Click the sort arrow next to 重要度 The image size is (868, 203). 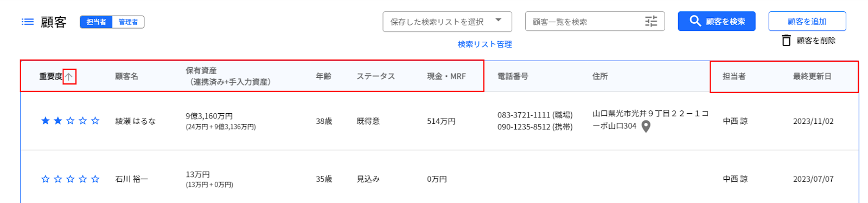pyautogui.click(x=69, y=77)
